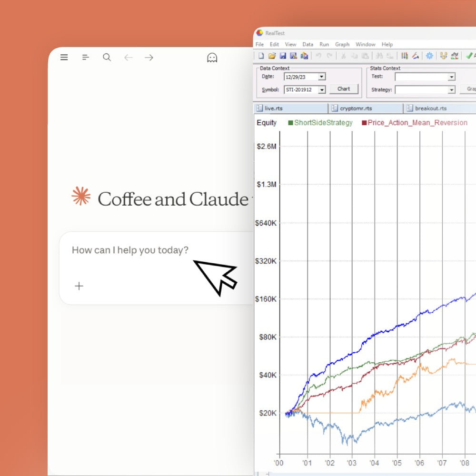Click the search magnifier in Claude window
The image size is (476, 476).
[107, 57]
